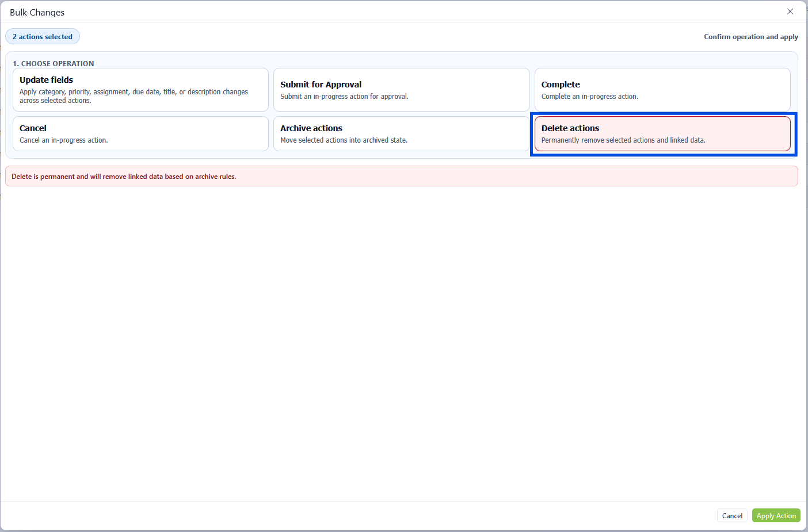Click the 'Permanently remove selected actions' description
This screenshot has width=808, height=532.
tap(623, 140)
